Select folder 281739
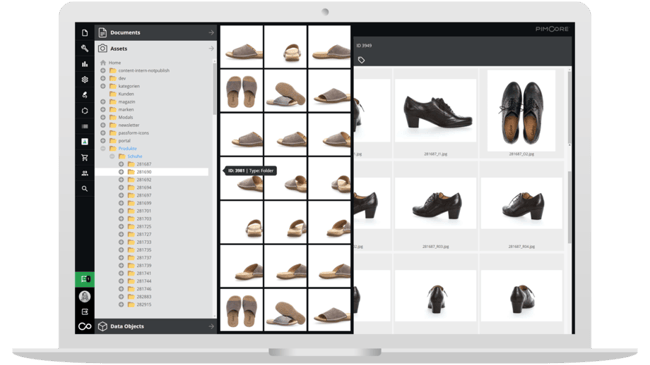The width and height of the screenshot is (650, 365). (x=144, y=265)
